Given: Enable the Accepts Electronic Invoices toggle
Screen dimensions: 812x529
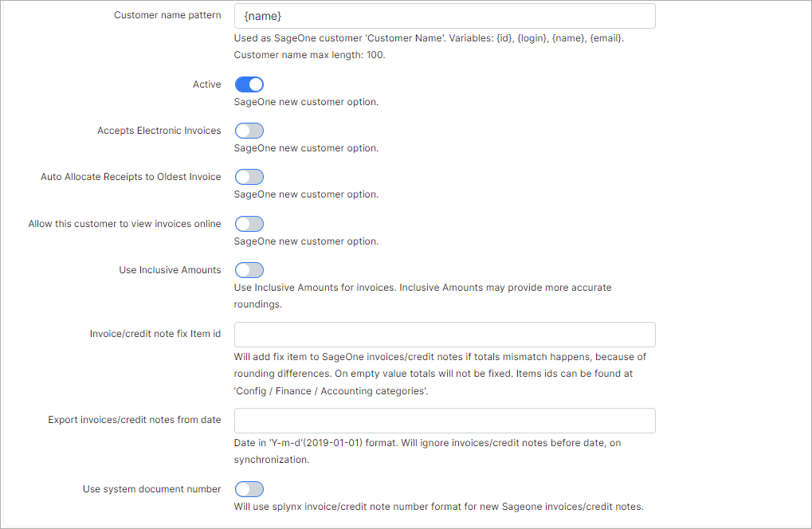Looking at the screenshot, I should (x=249, y=131).
